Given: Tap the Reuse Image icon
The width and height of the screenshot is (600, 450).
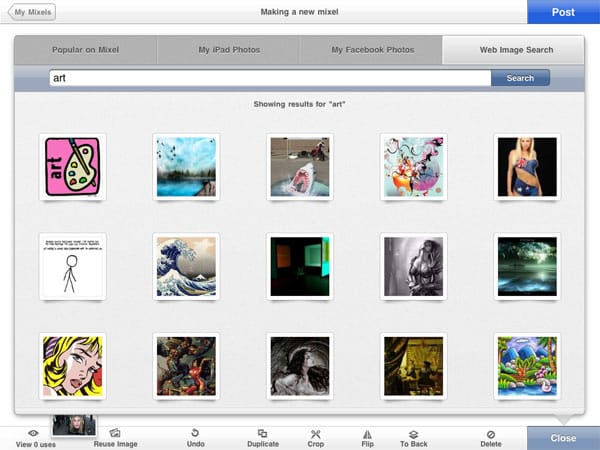Looking at the screenshot, I should coord(115,433).
